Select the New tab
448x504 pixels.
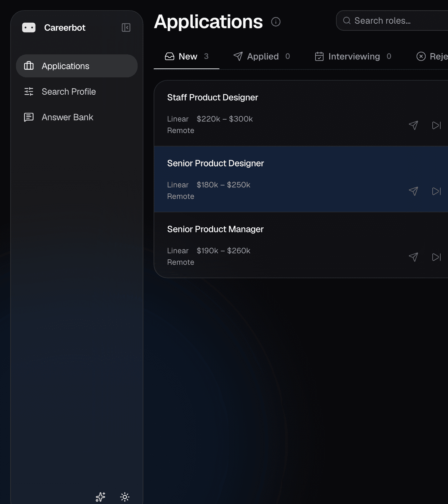point(187,56)
